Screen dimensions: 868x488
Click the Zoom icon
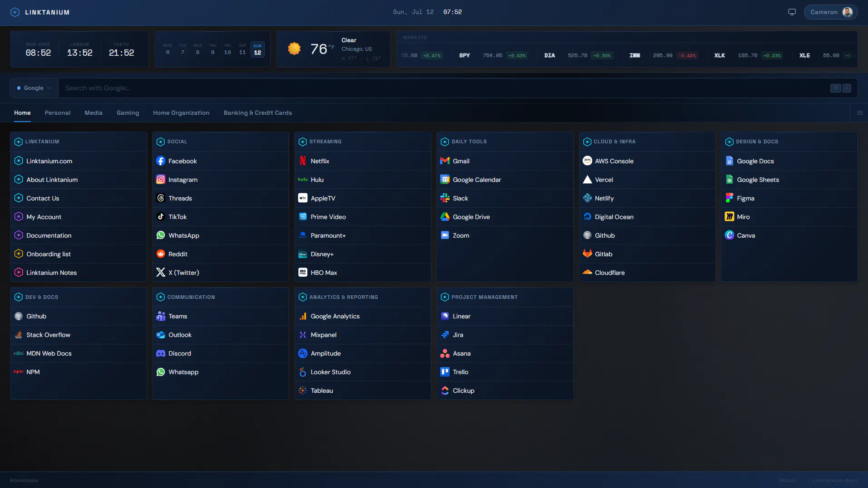pos(445,235)
